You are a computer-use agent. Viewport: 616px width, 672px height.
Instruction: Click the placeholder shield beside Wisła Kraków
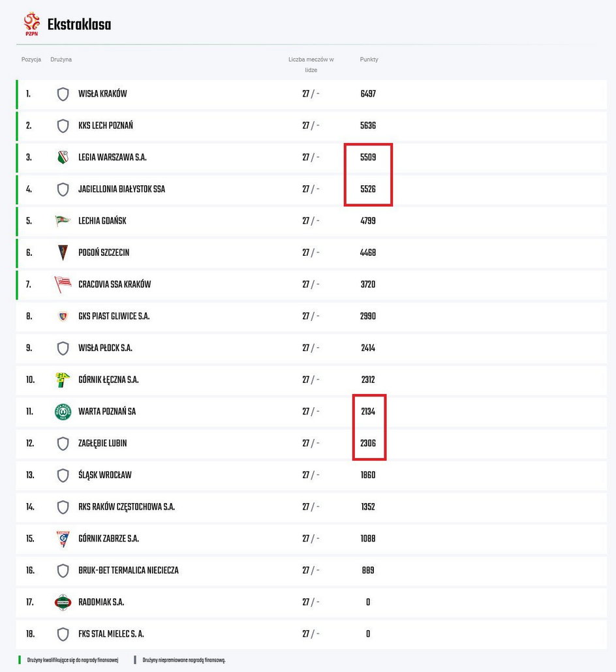point(63,94)
